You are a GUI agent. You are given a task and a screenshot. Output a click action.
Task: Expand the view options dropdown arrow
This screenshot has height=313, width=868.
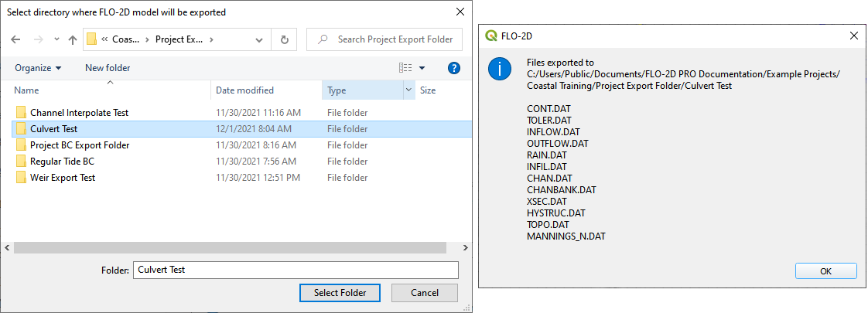[x=422, y=68]
